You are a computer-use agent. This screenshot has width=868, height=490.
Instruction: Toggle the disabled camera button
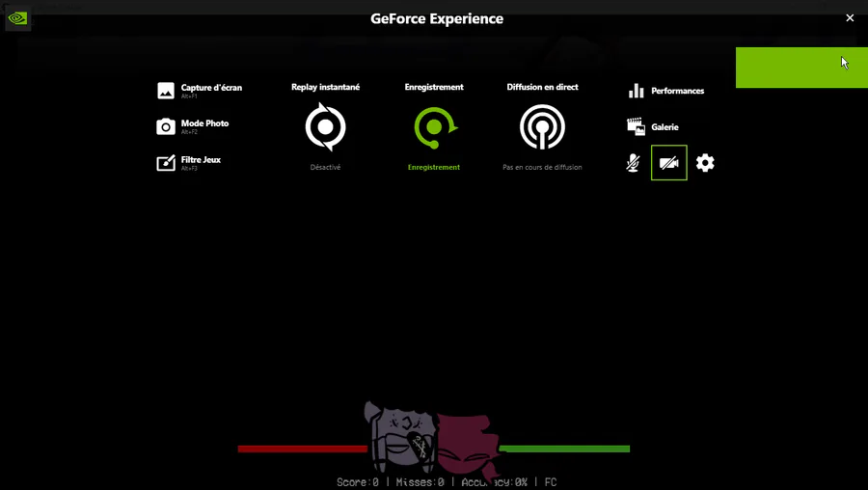pyautogui.click(x=668, y=163)
